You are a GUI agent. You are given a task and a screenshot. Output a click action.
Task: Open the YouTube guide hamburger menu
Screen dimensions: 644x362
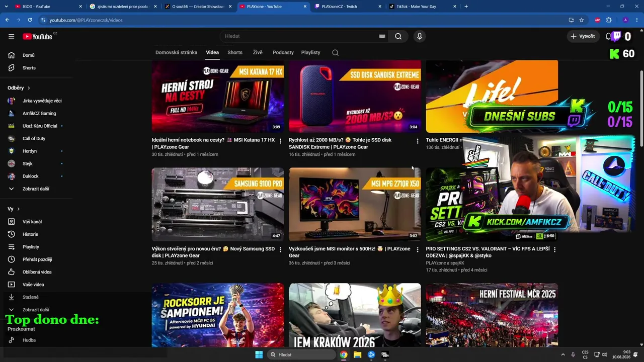[11, 36]
